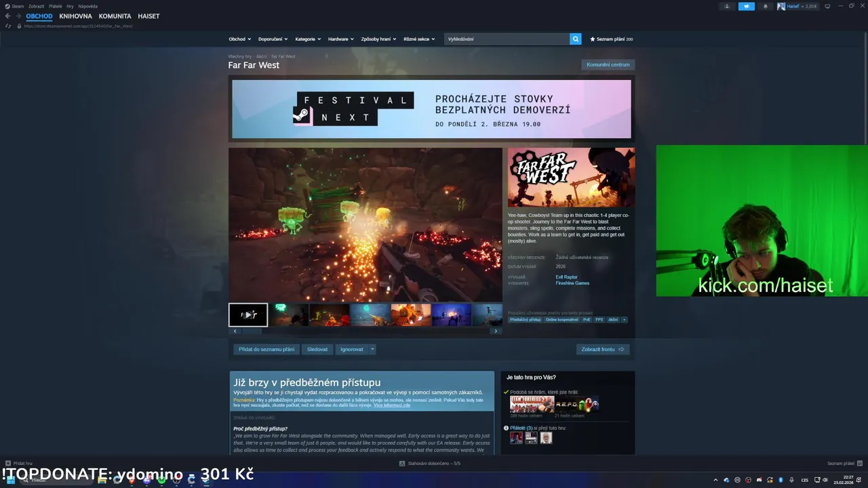Screen dimensions: 868x488
Task: Click in the Vyhledávání search field
Action: click(x=507, y=39)
